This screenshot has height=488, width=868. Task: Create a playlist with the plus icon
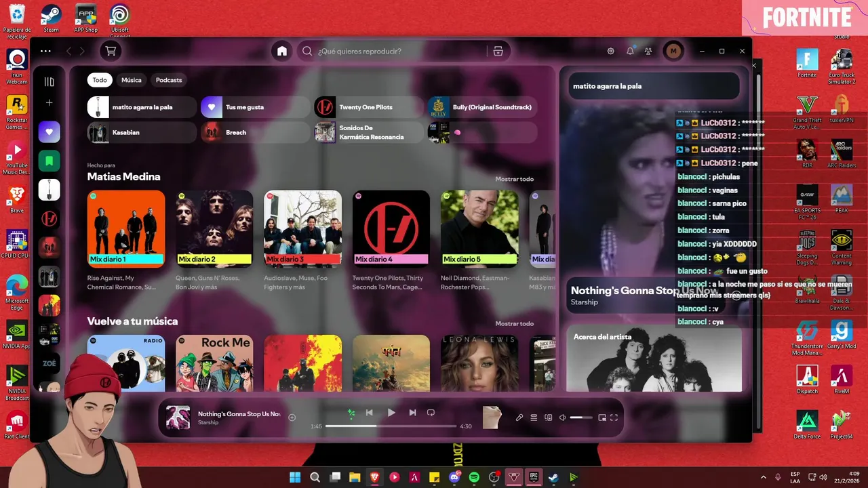pos(49,103)
